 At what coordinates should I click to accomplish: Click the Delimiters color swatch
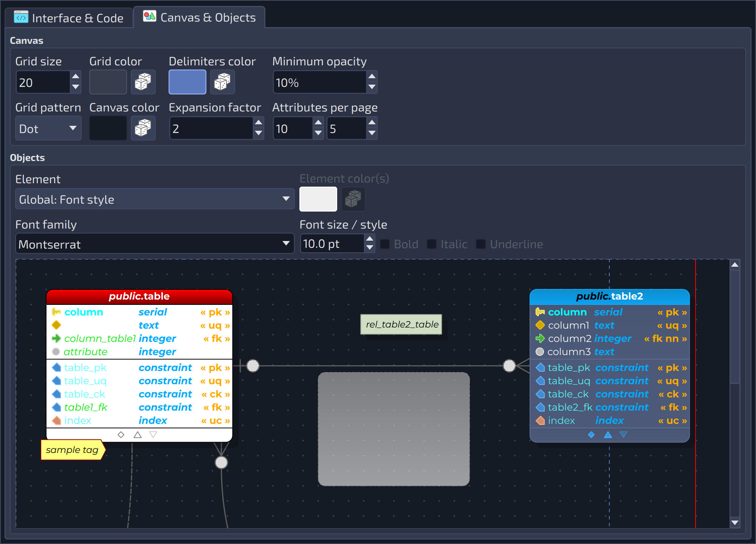tap(187, 82)
